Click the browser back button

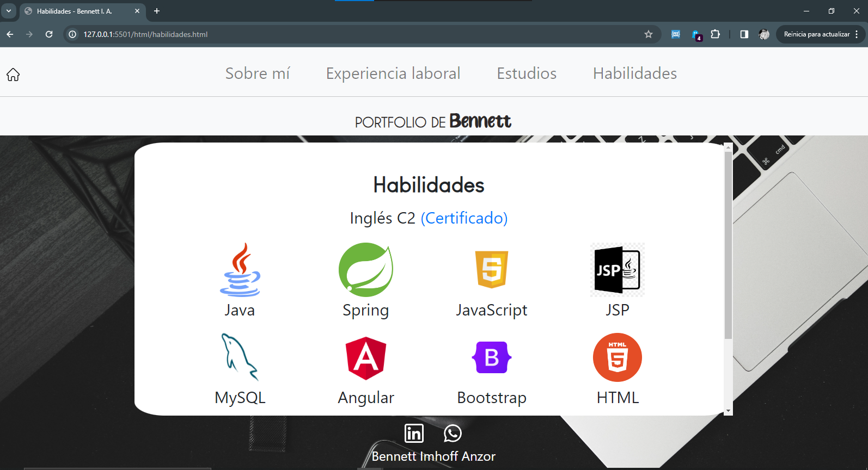(10, 34)
